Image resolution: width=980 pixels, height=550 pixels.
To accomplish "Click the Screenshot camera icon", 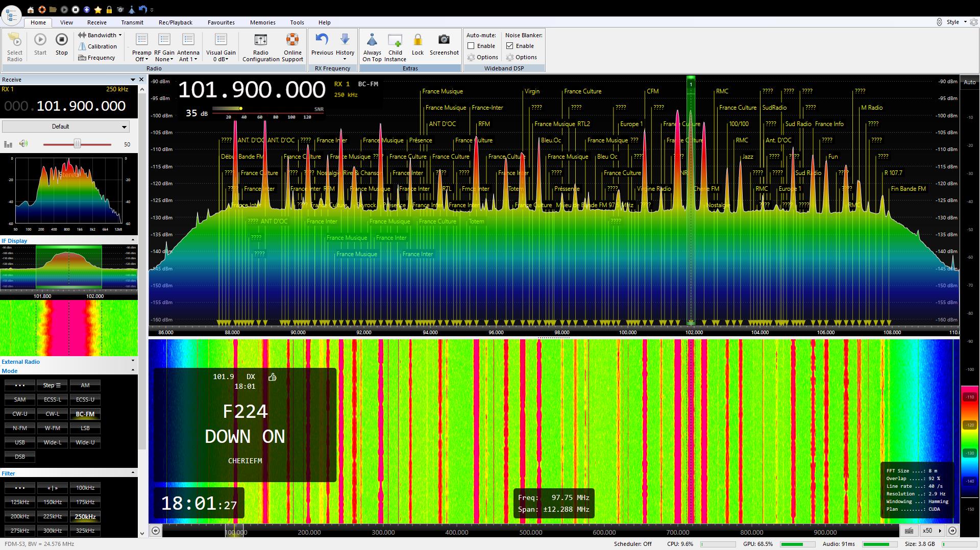I will 444,40.
